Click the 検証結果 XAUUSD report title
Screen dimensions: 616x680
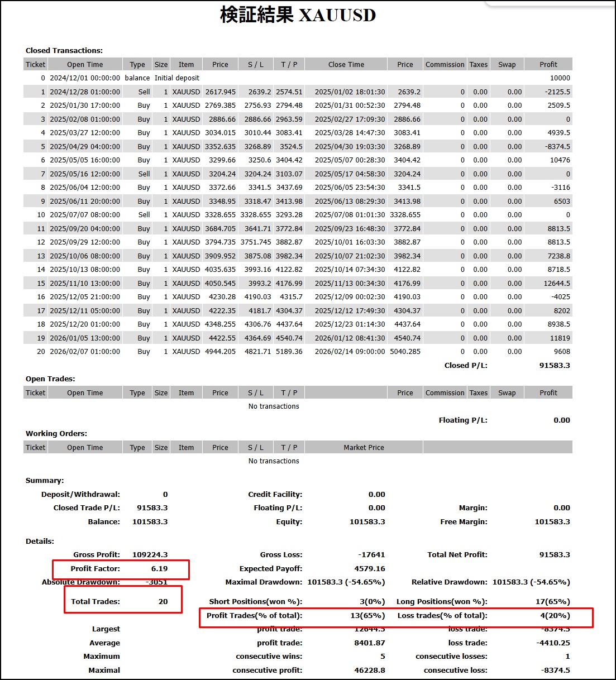point(298,15)
